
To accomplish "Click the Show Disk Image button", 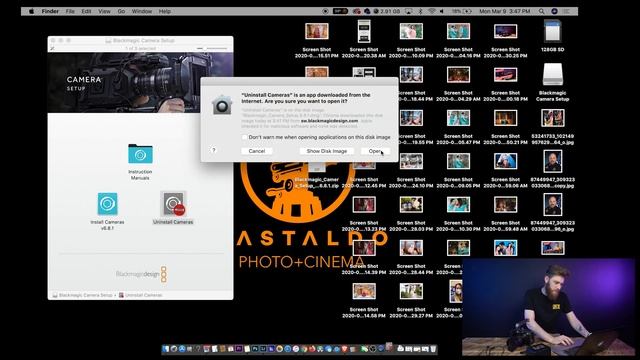I will point(327,151).
